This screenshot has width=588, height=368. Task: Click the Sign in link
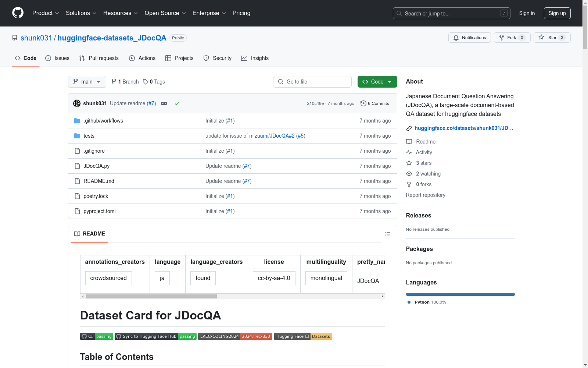[x=527, y=13]
